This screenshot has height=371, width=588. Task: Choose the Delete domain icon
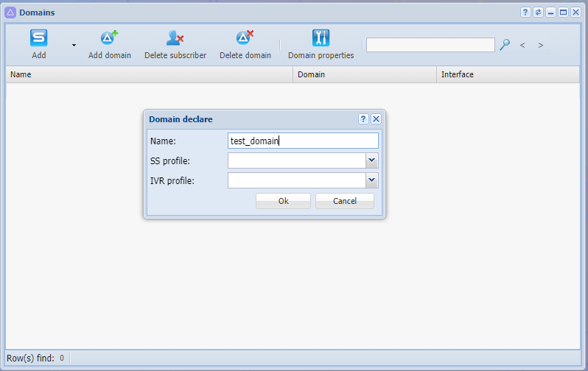tap(245, 38)
